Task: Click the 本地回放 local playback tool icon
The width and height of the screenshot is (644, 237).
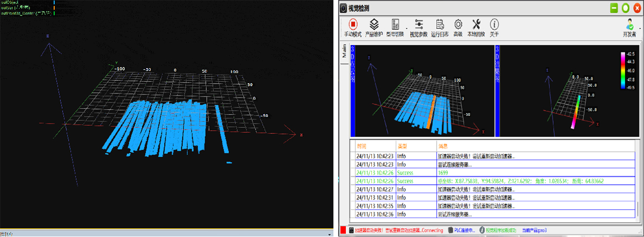Action: click(x=476, y=25)
